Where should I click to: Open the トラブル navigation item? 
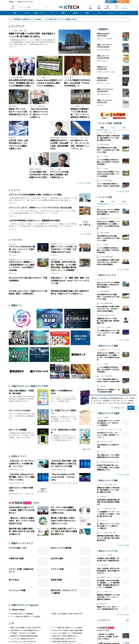(x=27, y=13)
